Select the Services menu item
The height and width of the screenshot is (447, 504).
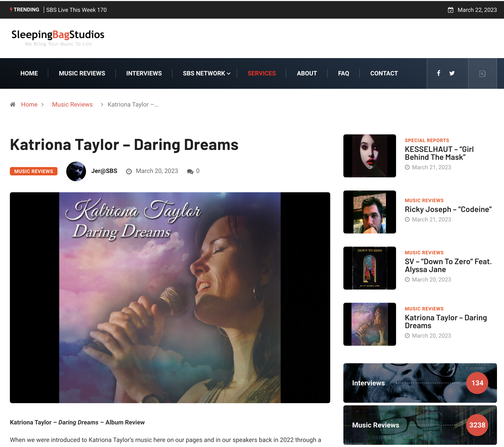[262, 73]
